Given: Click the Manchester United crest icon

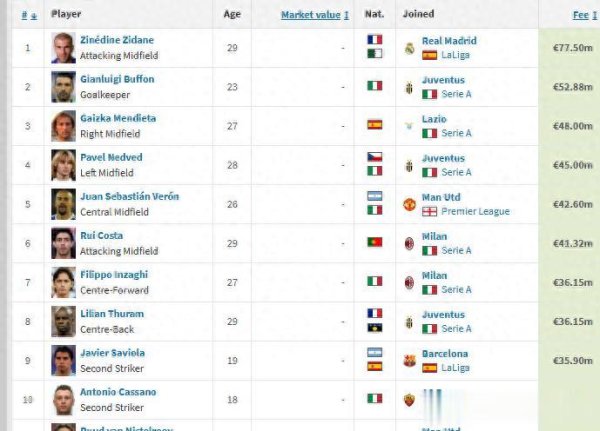Looking at the screenshot, I should [409, 204].
